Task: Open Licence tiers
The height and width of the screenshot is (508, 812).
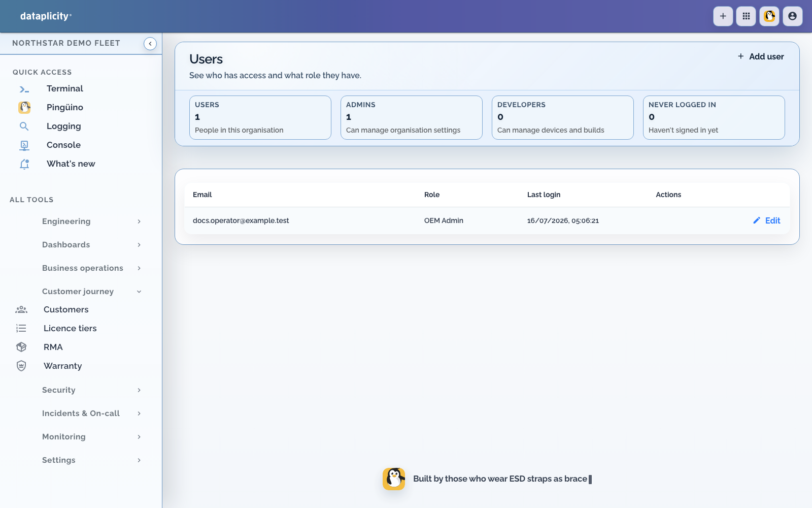Action: pyautogui.click(x=70, y=329)
